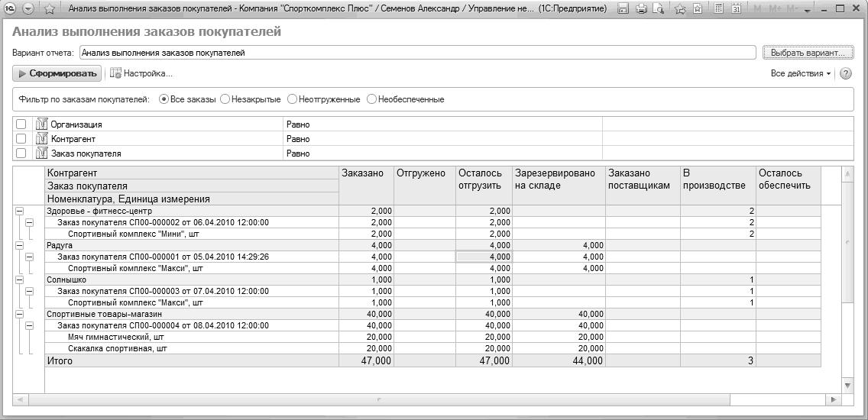Screen dimensions: 868x420
Task: Select the Неотгруженные radio button
Action: [x=292, y=99]
